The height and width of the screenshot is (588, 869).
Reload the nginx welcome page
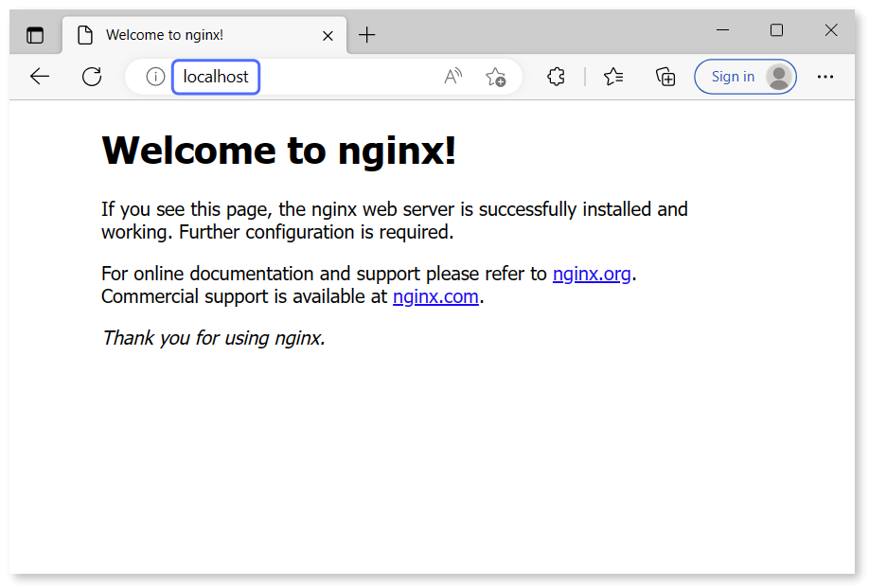coord(92,77)
